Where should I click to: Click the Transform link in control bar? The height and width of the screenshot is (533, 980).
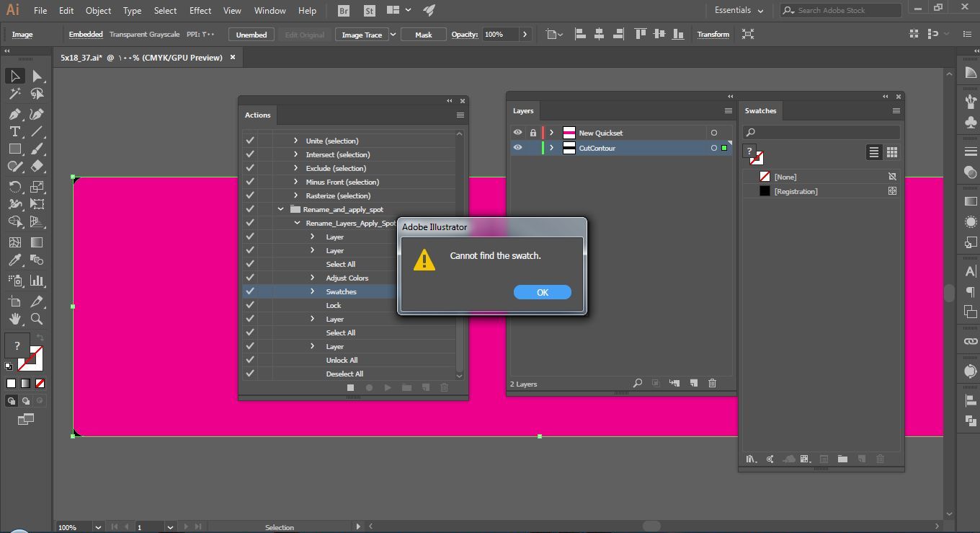click(x=713, y=35)
